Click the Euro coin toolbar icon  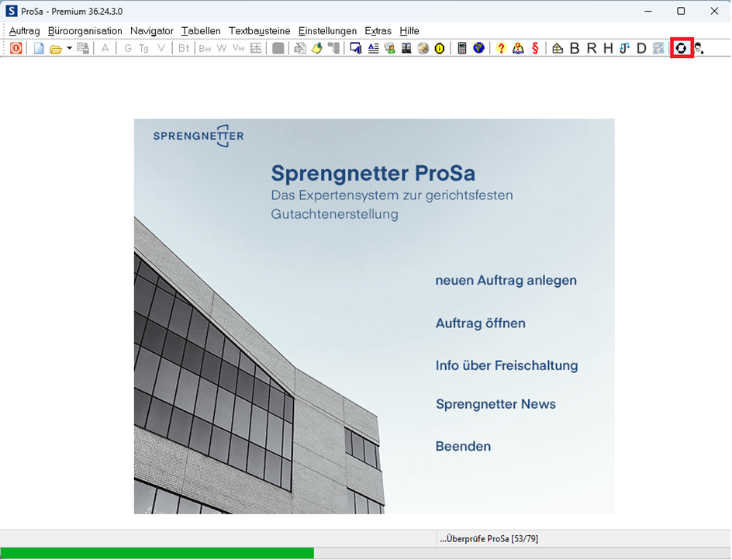(423, 48)
